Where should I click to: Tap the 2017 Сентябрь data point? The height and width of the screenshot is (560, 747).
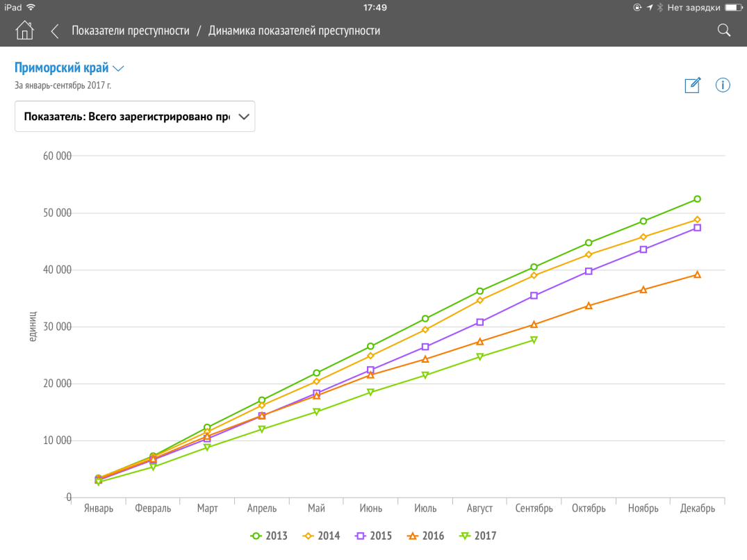point(534,340)
